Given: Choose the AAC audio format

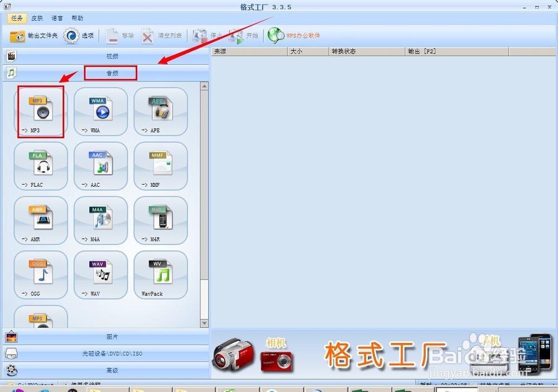Looking at the screenshot, I should click(x=100, y=166).
